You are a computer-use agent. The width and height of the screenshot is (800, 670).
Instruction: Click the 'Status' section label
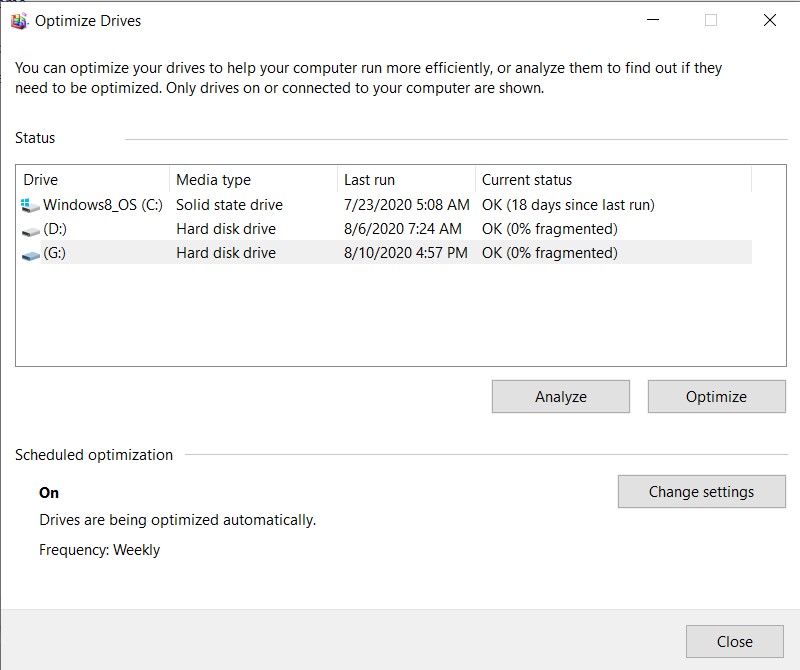coord(35,138)
